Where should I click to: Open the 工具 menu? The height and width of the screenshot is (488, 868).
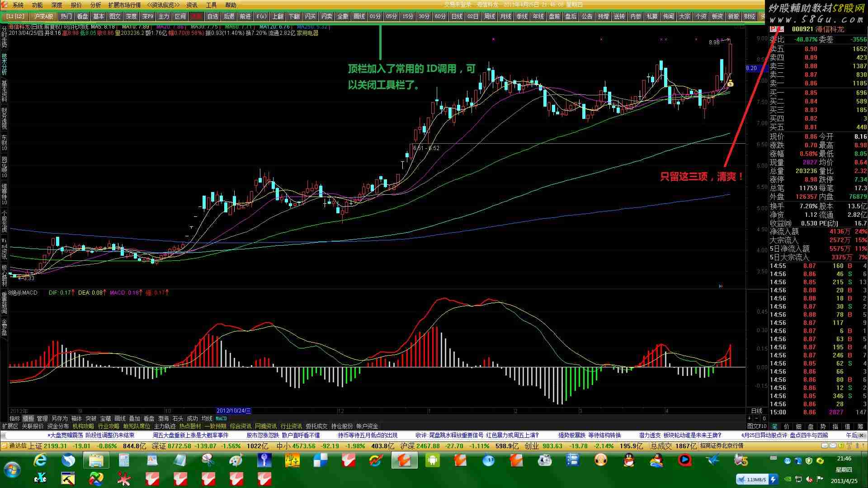coord(211,5)
